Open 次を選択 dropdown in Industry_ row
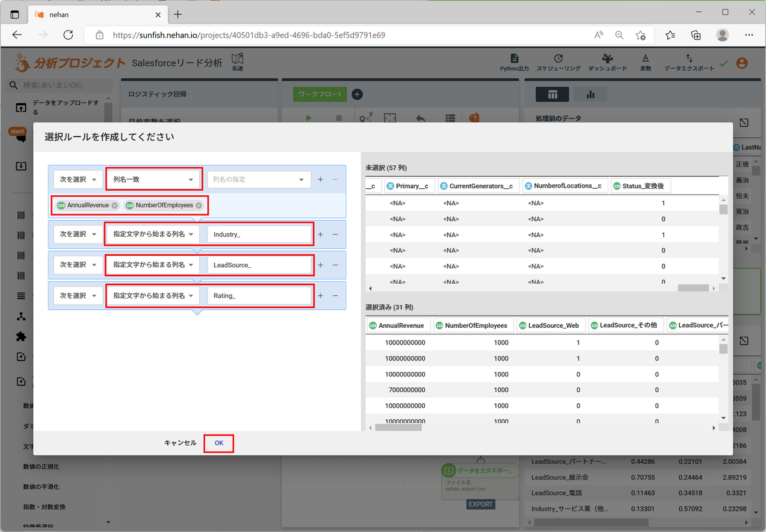 click(x=77, y=234)
